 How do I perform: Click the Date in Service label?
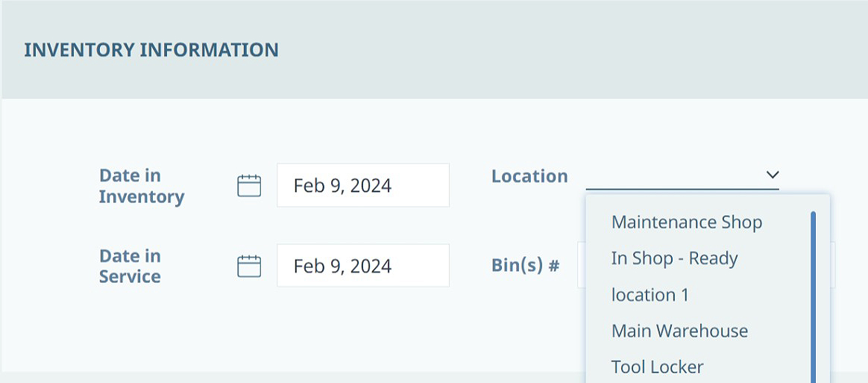[x=130, y=266]
